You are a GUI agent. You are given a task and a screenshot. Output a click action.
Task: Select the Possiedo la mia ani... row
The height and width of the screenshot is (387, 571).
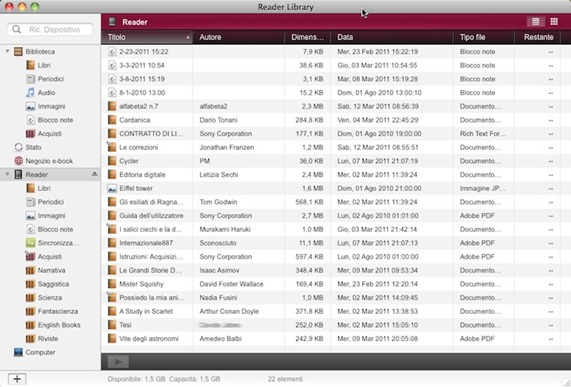[x=336, y=297]
